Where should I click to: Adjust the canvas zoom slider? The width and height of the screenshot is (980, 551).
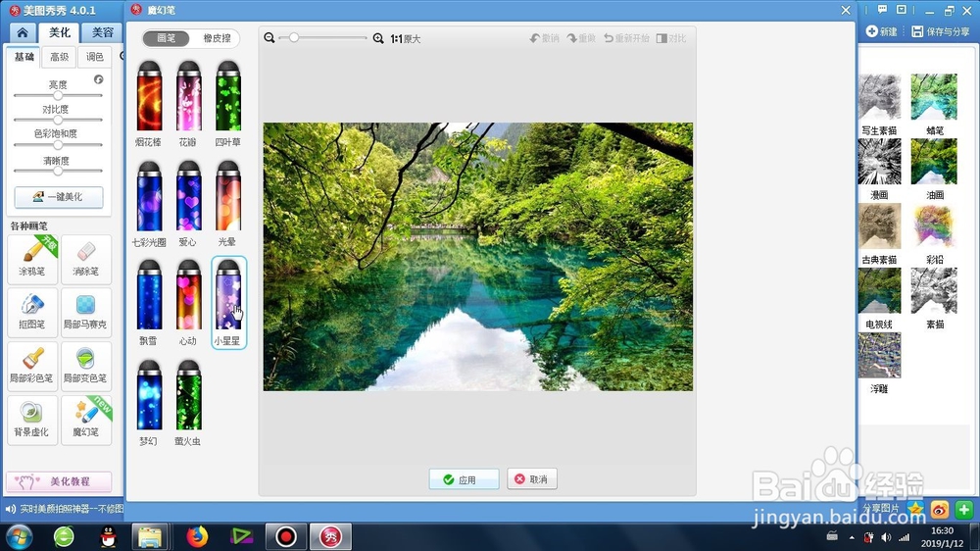pyautogui.click(x=323, y=38)
